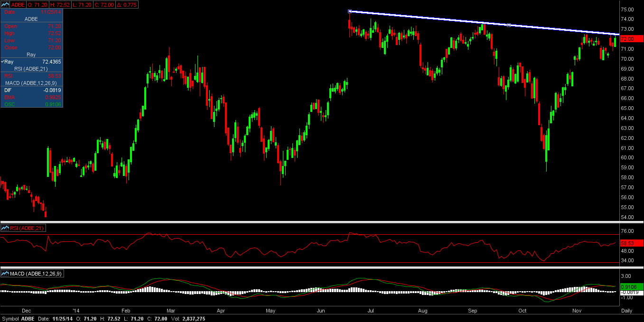Click the EMA 0.9925 row
Image resolution: width=644 pixels, height=322 pixels.
31,97
